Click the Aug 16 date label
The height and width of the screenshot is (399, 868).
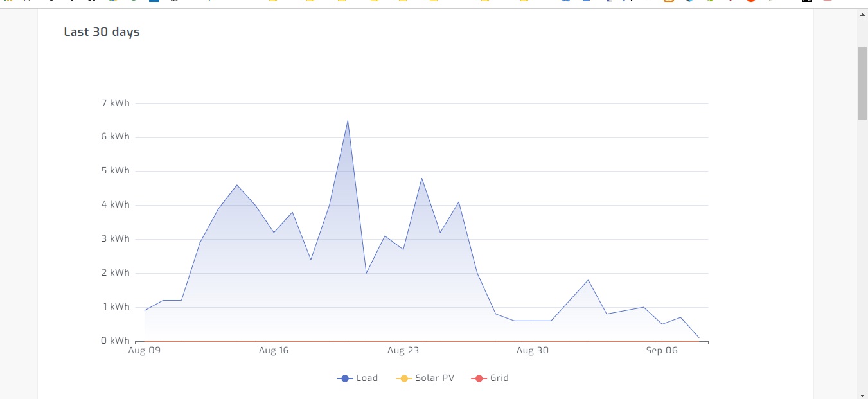[274, 350]
